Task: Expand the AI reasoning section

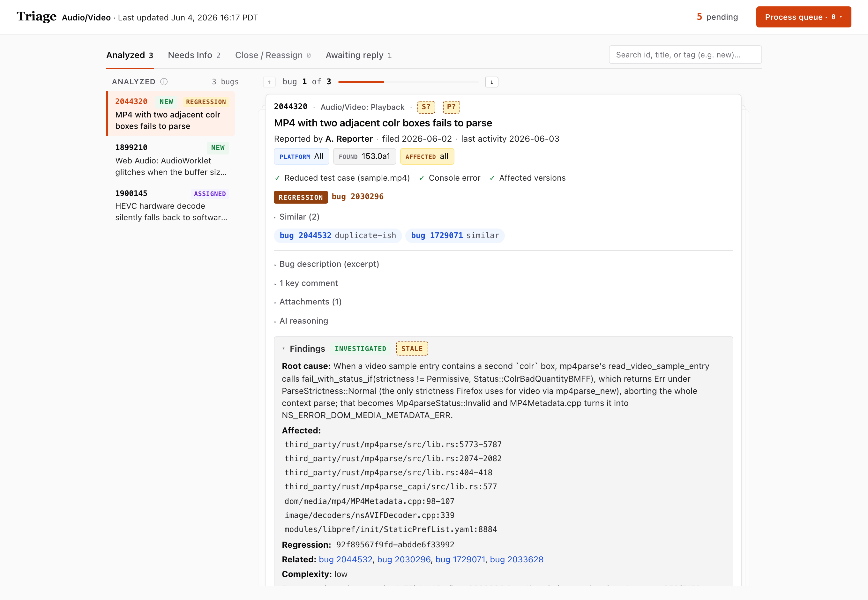Action: (x=301, y=321)
